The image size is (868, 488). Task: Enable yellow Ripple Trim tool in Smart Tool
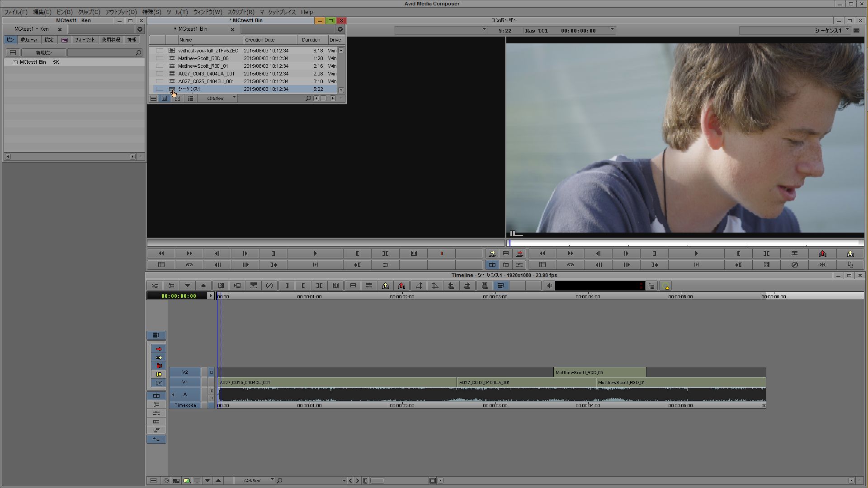[159, 375]
